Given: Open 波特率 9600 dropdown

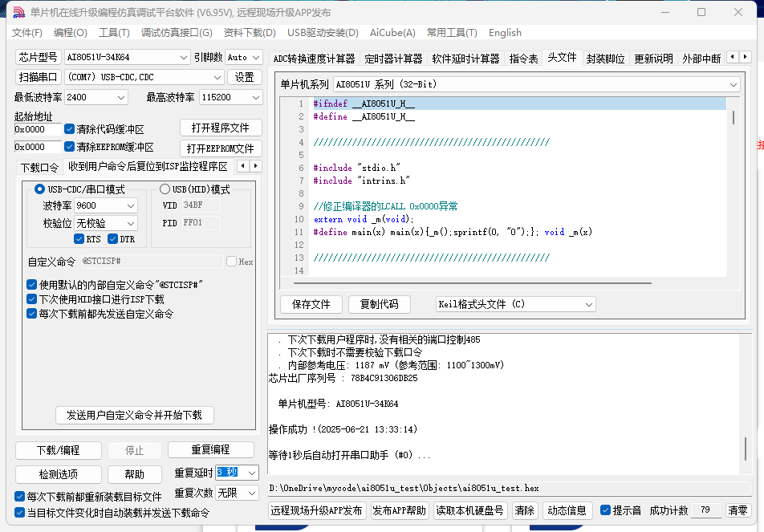Looking at the screenshot, I should (106, 205).
